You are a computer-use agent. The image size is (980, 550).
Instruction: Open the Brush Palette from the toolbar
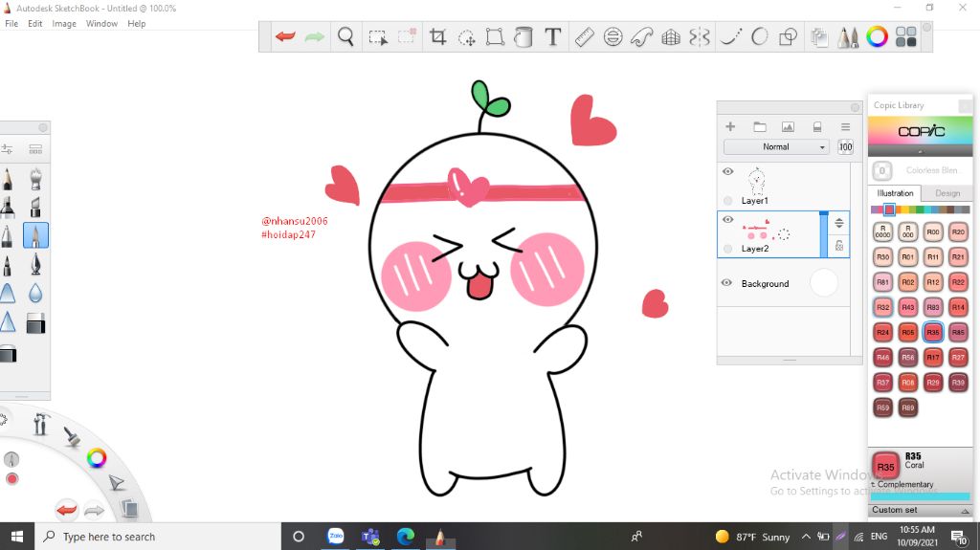tap(848, 37)
